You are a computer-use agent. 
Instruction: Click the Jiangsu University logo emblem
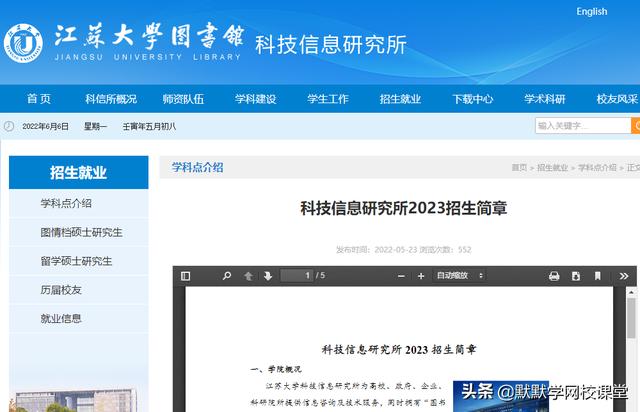click(23, 43)
